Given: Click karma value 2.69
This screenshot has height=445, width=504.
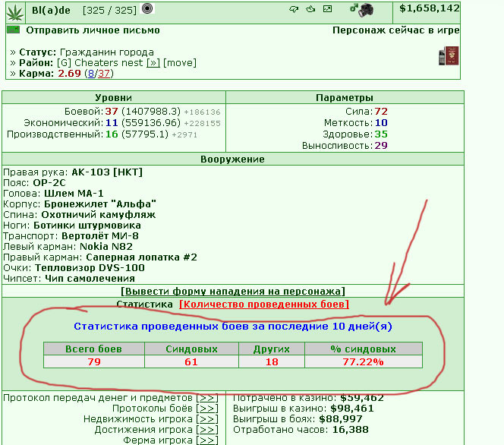Looking at the screenshot, I should (69, 74).
